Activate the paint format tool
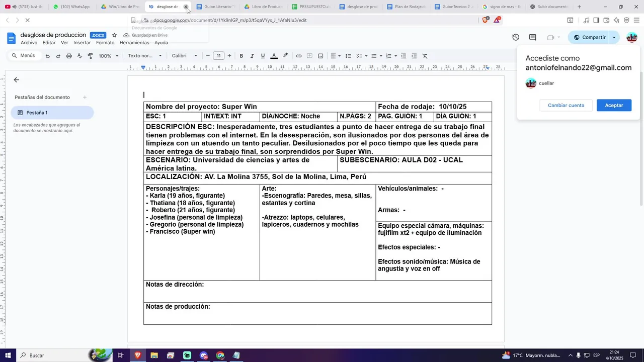The width and height of the screenshot is (644, 362). coord(90,56)
